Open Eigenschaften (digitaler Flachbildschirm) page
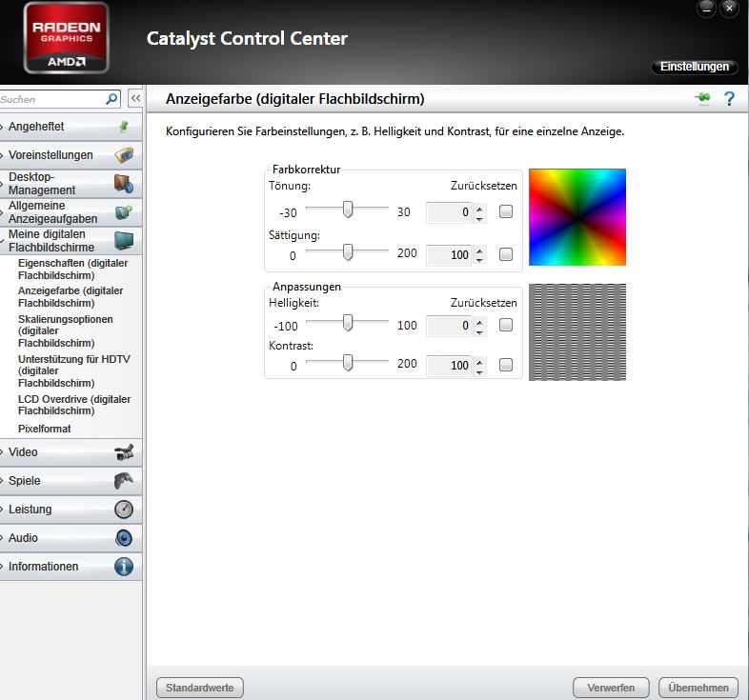 pyautogui.click(x=72, y=270)
